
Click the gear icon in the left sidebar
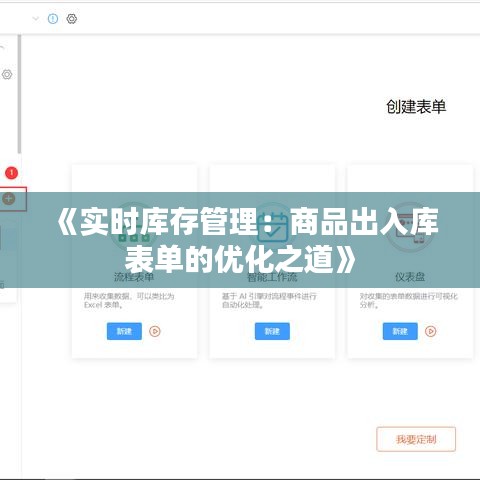coord(7,74)
